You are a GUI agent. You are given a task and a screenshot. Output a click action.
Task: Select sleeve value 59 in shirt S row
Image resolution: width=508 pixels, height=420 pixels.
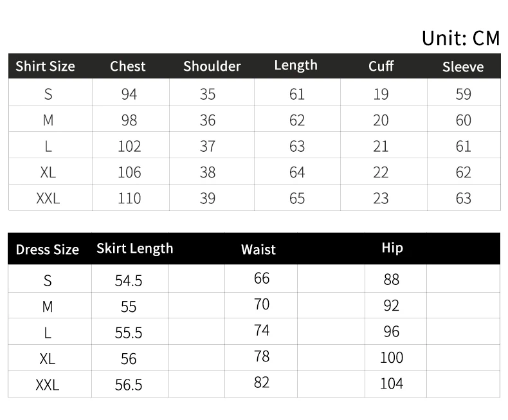click(x=463, y=94)
